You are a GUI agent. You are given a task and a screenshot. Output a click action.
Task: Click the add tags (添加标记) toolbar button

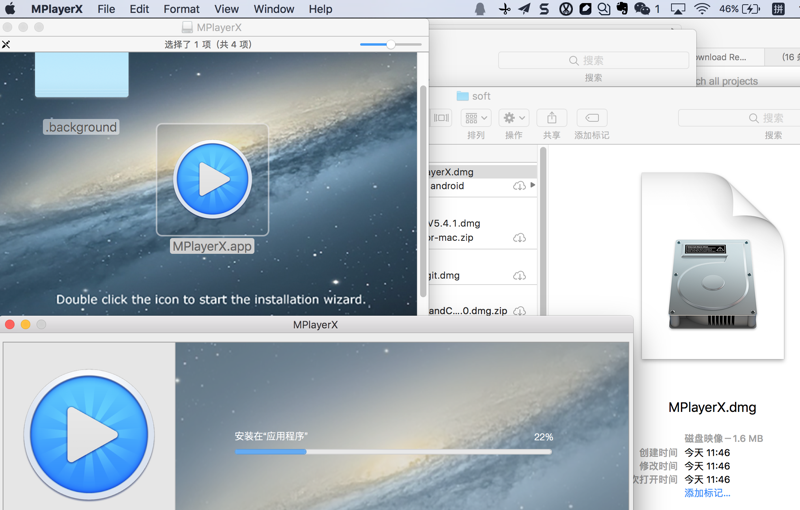tap(592, 118)
